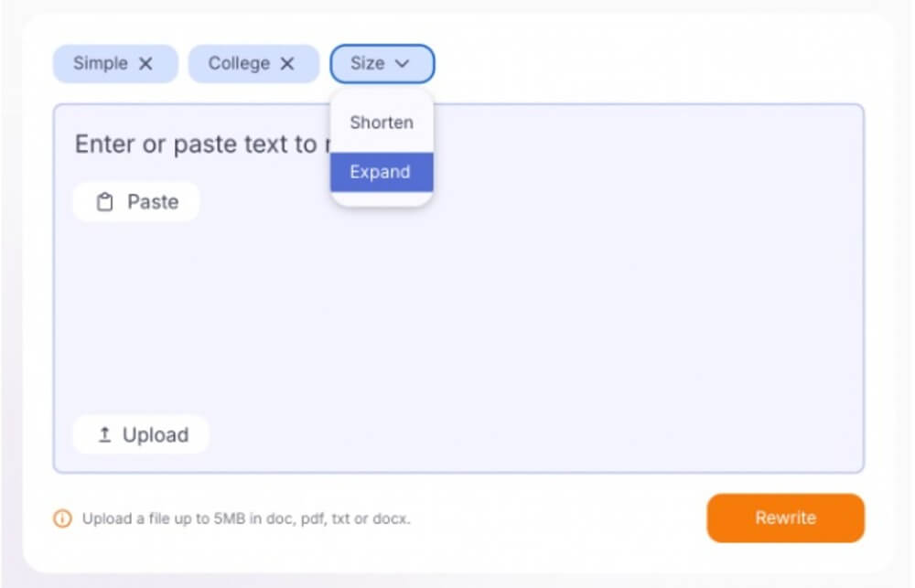The width and height of the screenshot is (915, 588).
Task: Open the Size dropdown
Action: 382,64
